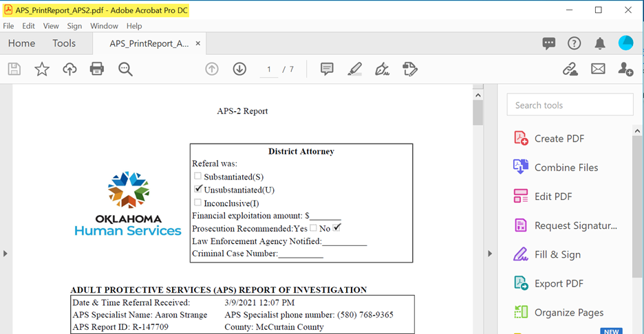
Task: Check Prosecution Recommended Yes box
Action: pyautogui.click(x=313, y=227)
